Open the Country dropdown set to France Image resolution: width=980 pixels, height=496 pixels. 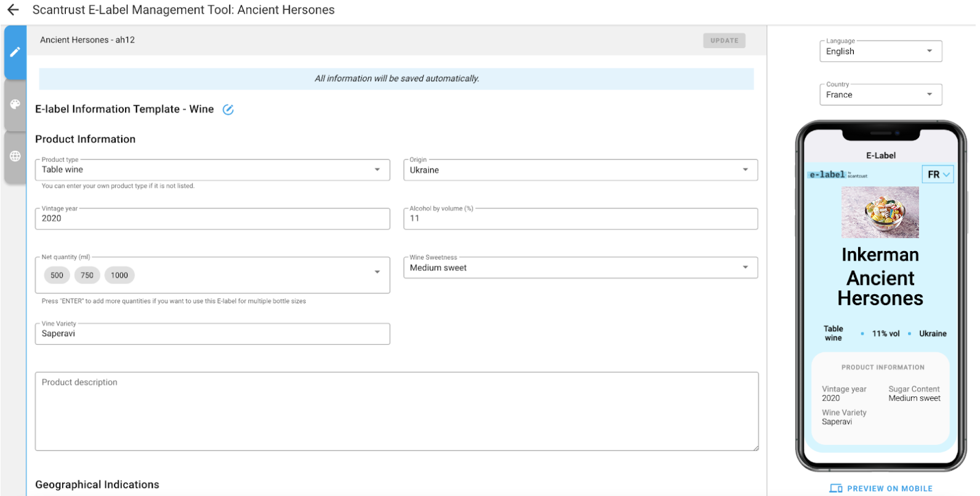click(x=880, y=95)
